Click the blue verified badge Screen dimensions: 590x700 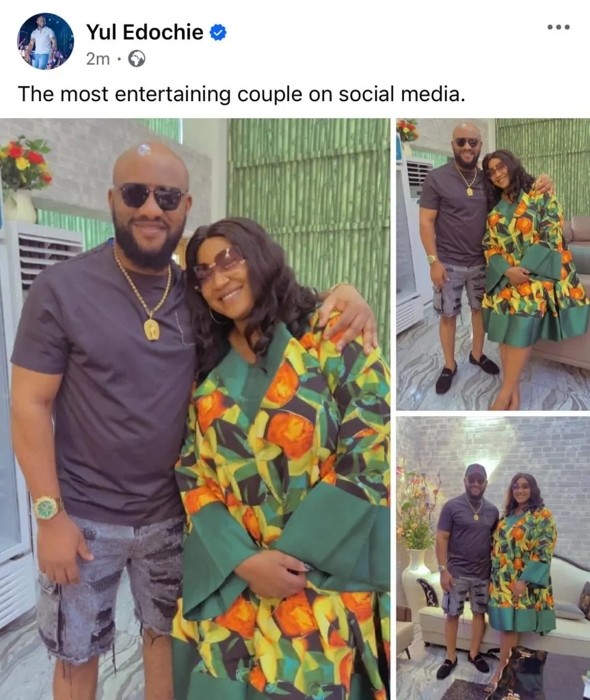(218, 33)
